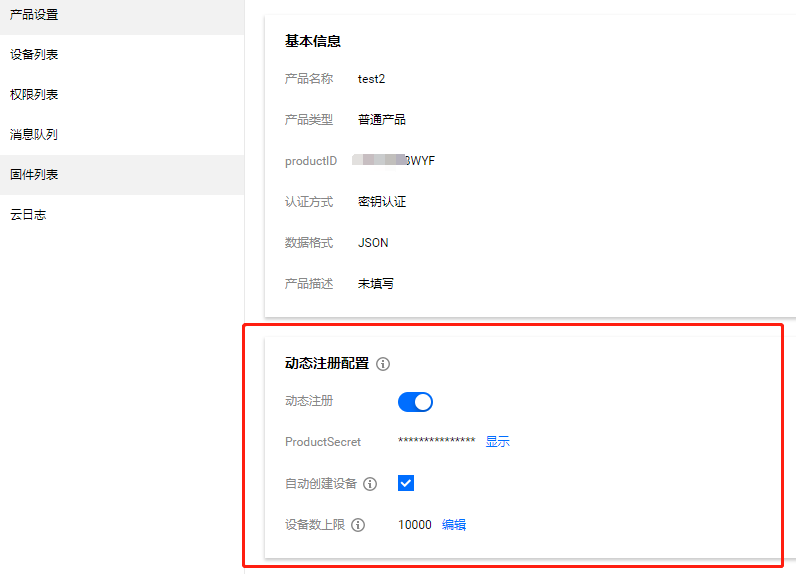Open 云日志 from the sidebar
The width and height of the screenshot is (796, 574).
[x=28, y=215]
